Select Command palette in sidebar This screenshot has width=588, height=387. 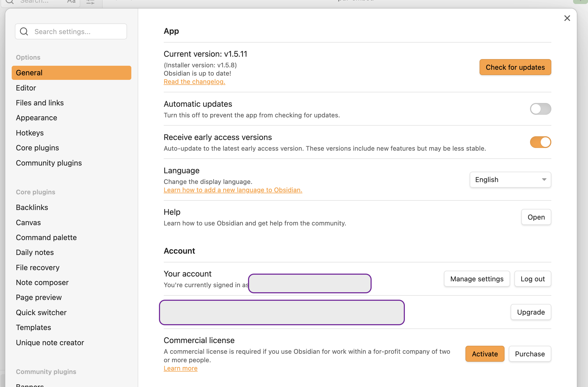coord(46,237)
